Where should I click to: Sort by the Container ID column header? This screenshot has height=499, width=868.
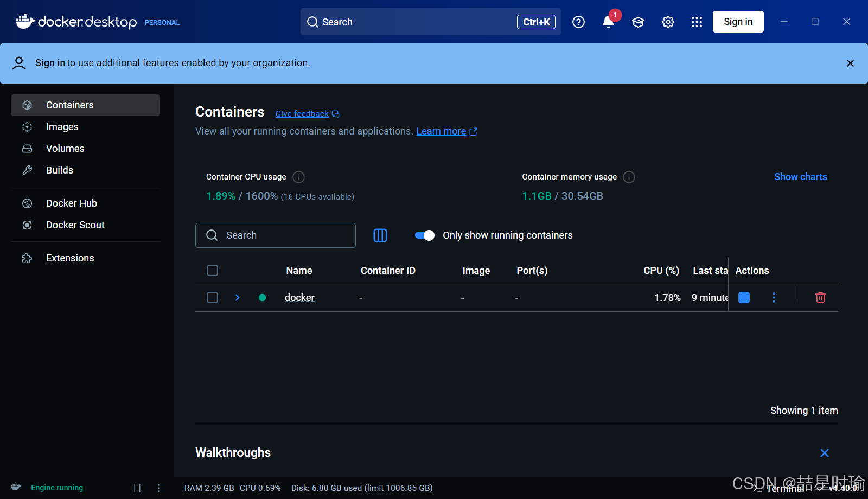click(x=388, y=271)
